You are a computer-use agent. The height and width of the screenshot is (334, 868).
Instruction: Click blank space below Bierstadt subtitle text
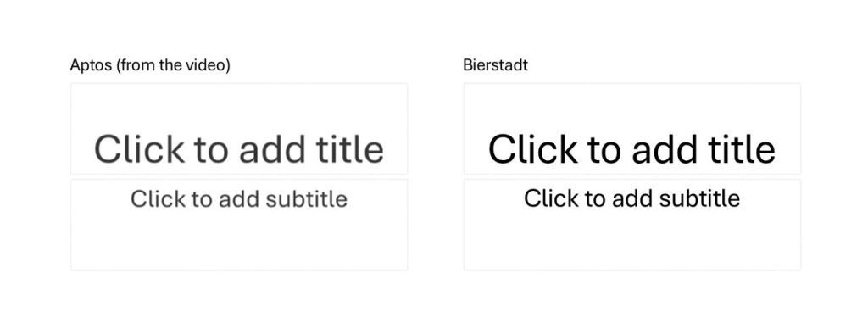(632, 241)
